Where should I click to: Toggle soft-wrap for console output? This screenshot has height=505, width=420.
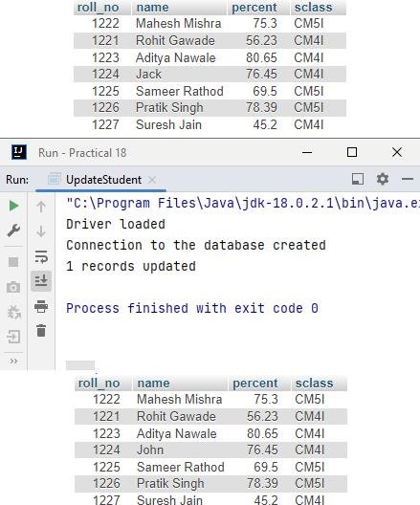point(41,256)
